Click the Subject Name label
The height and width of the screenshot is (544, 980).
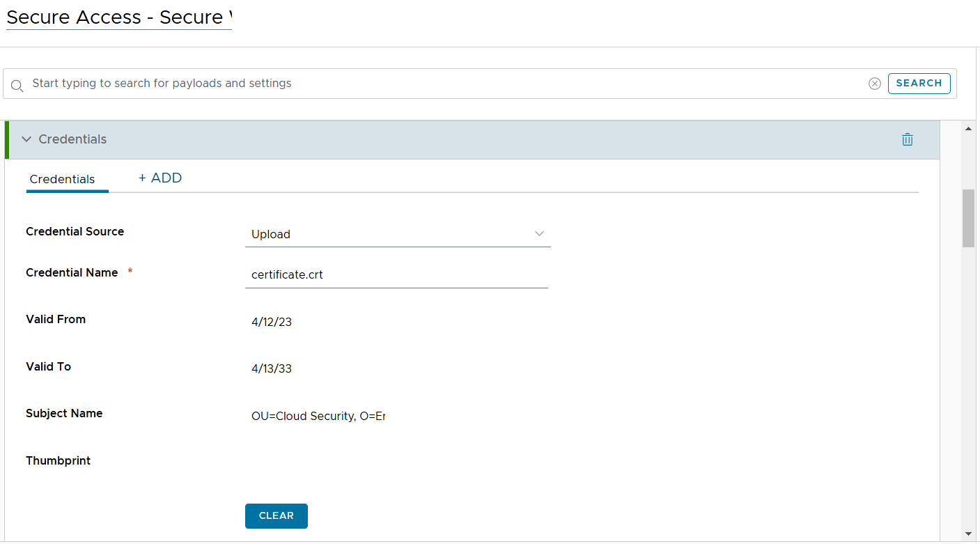tap(64, 413)
